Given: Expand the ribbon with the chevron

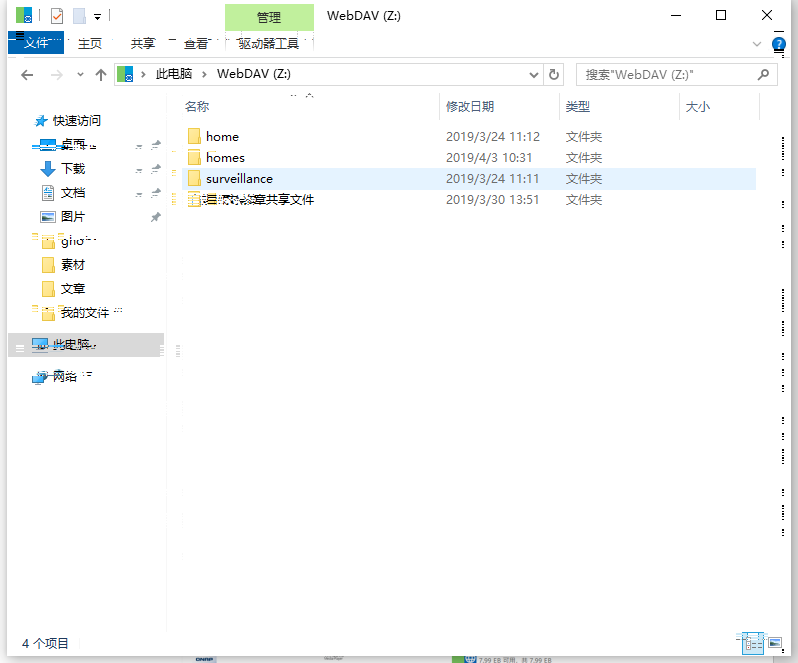Looking at the screenshot, I should click(x=757, y=44).
